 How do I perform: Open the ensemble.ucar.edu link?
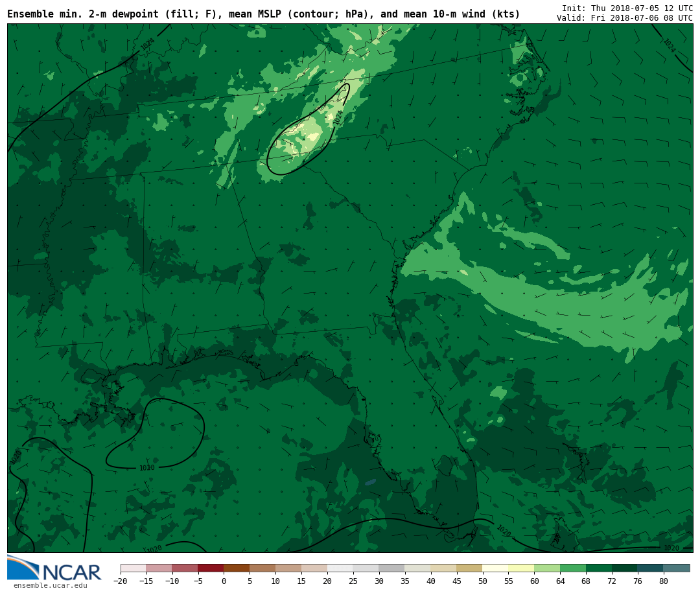(x=50, y=586)
